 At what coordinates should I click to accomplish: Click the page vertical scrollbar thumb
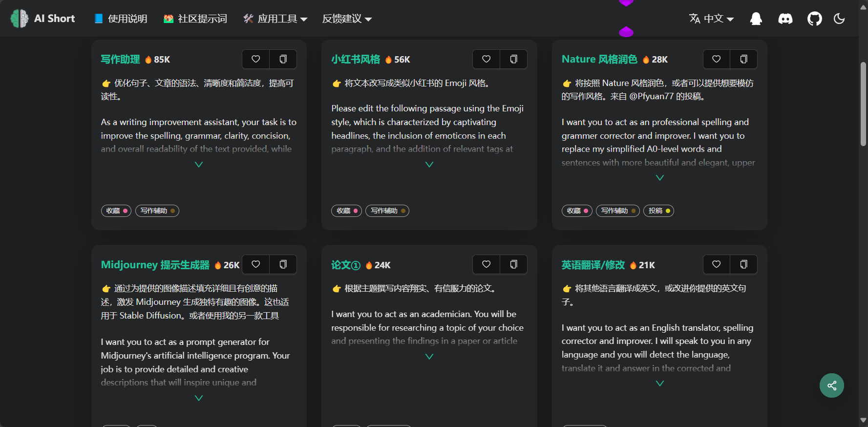point(863,104)
